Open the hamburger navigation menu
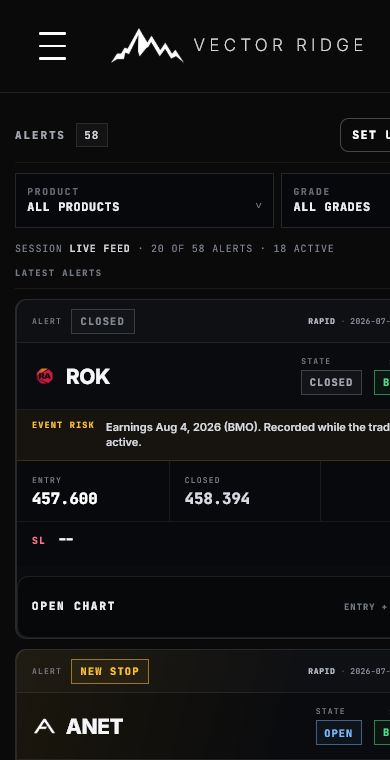Image resolution: width=390 pixels, height=760 pixels. [52, 46]
